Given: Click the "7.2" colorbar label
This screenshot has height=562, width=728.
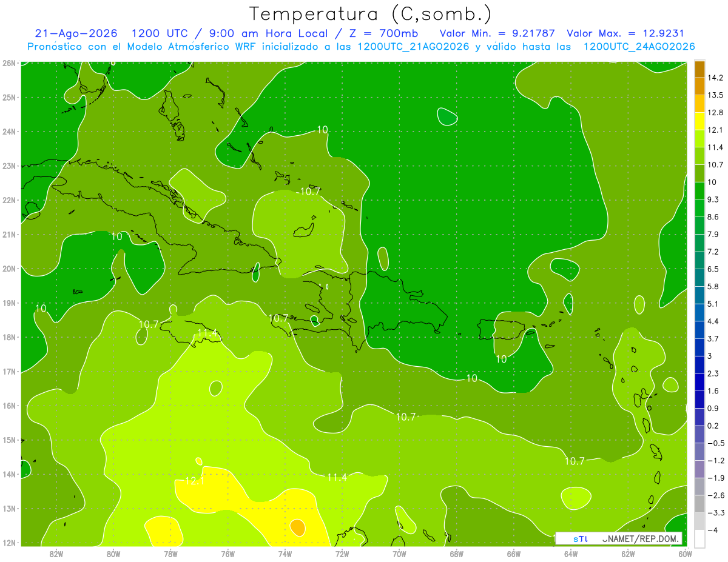Looking at the screenshot, I should coord(713,252).
